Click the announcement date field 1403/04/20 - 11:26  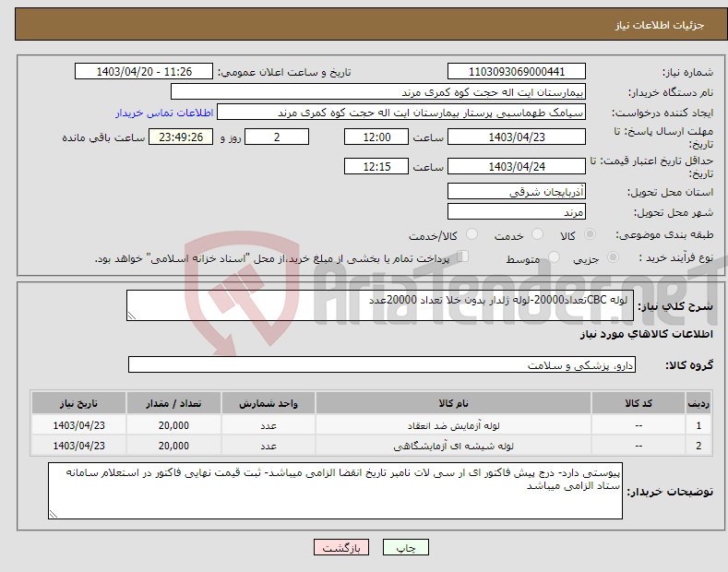coord(144,72)
